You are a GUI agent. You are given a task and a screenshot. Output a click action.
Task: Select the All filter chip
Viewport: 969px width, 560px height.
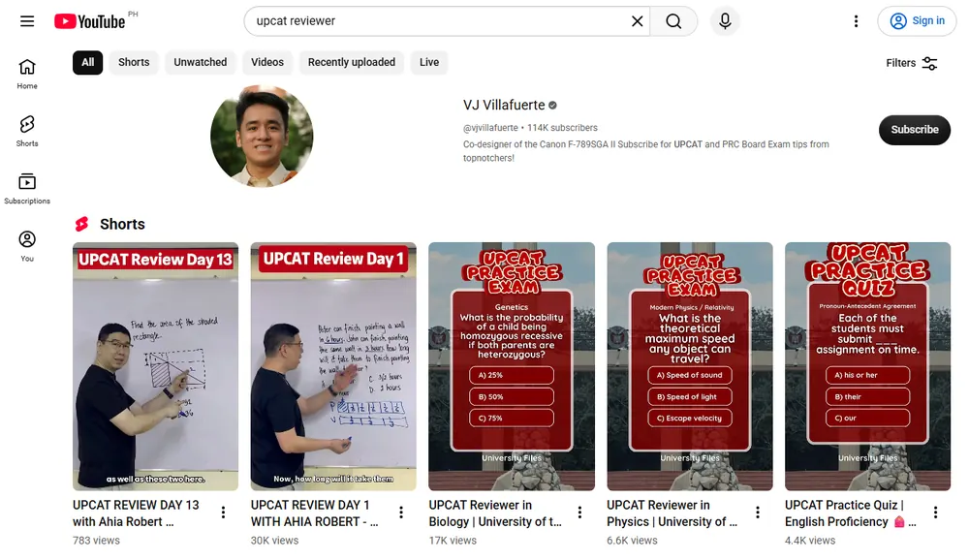coord(88,62)
